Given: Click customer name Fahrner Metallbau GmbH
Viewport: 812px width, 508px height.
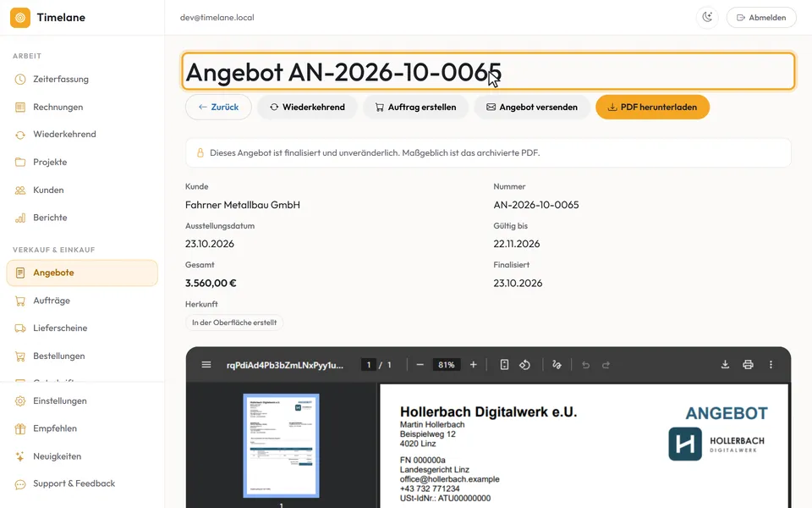Looking at the screenshot, I should coord(243,205).
